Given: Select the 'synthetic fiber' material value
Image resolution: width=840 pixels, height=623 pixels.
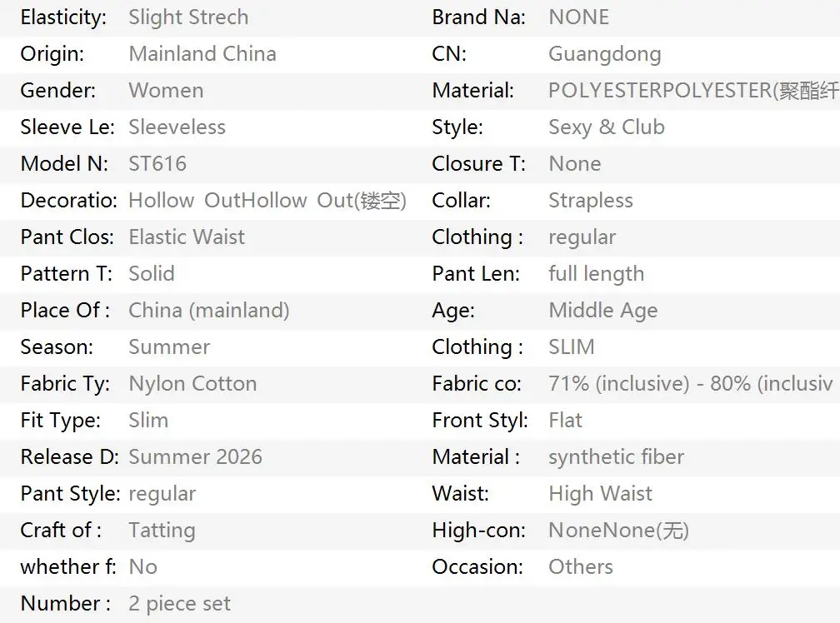Looking at the screenshot, I should pos(616,457).
